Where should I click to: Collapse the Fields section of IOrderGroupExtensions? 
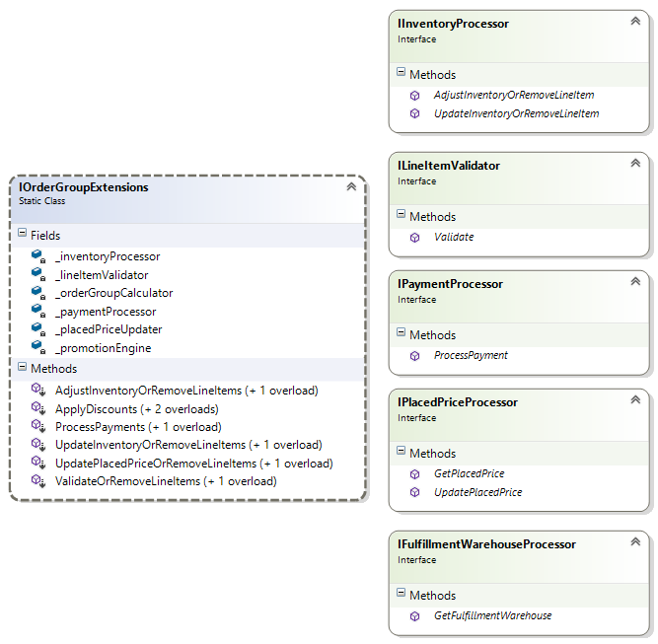pos(23,233)
